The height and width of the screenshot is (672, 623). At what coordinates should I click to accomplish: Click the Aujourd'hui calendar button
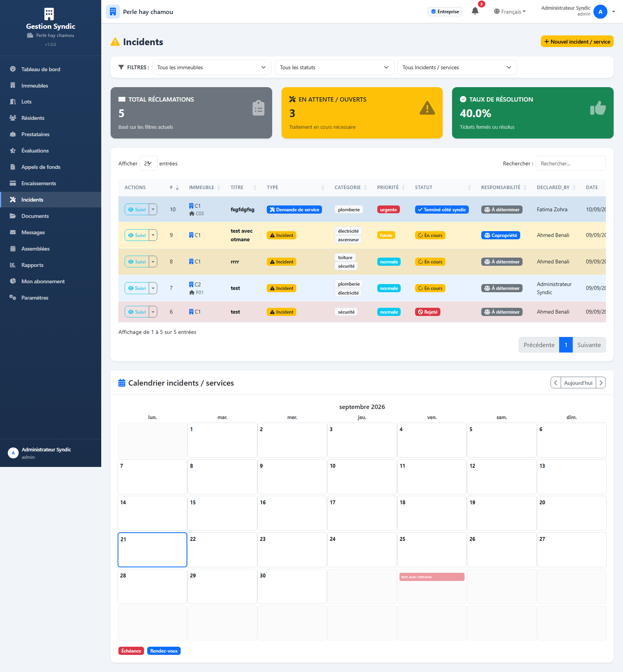[578, 383]
